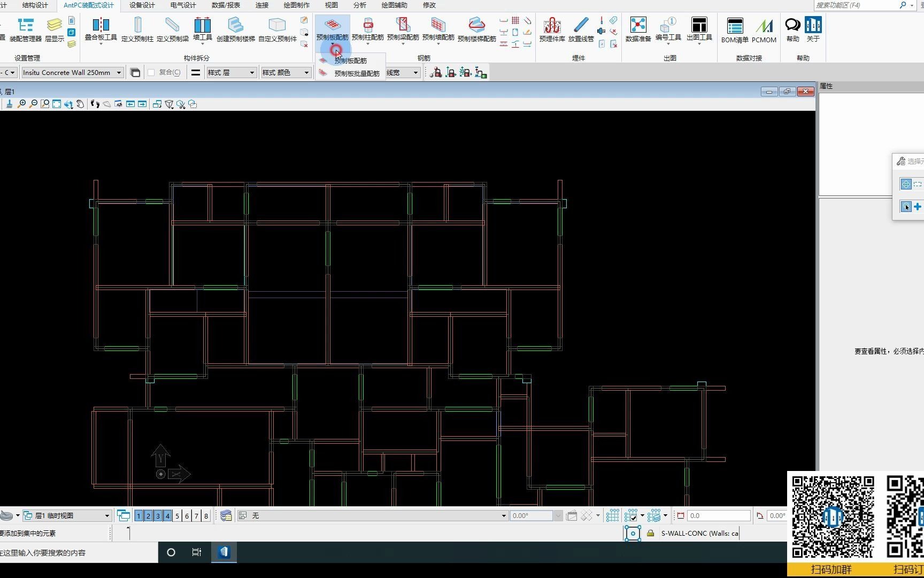Select 预制板批量配筋 in the dropdown menu
The image size is (924, 578).
[350, 73]
